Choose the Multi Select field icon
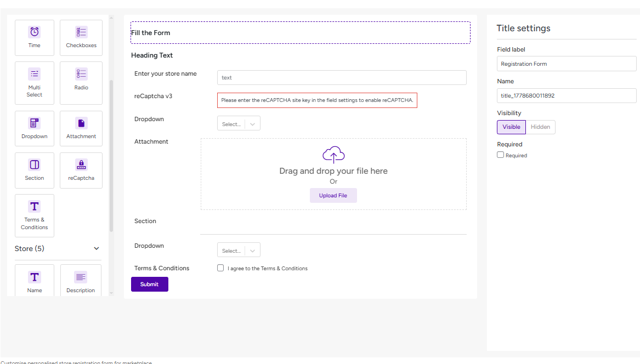Viewport: 640px width, 364px height. click(35, 74)
